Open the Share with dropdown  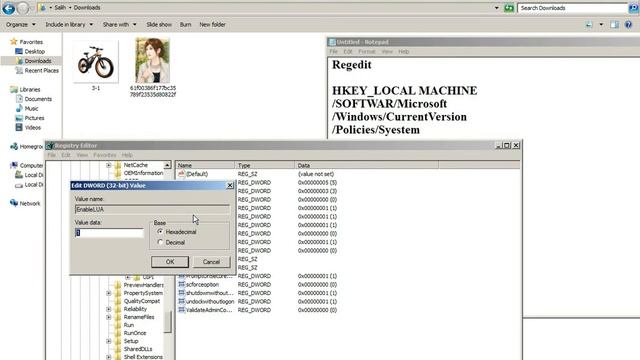pos(119,24)
